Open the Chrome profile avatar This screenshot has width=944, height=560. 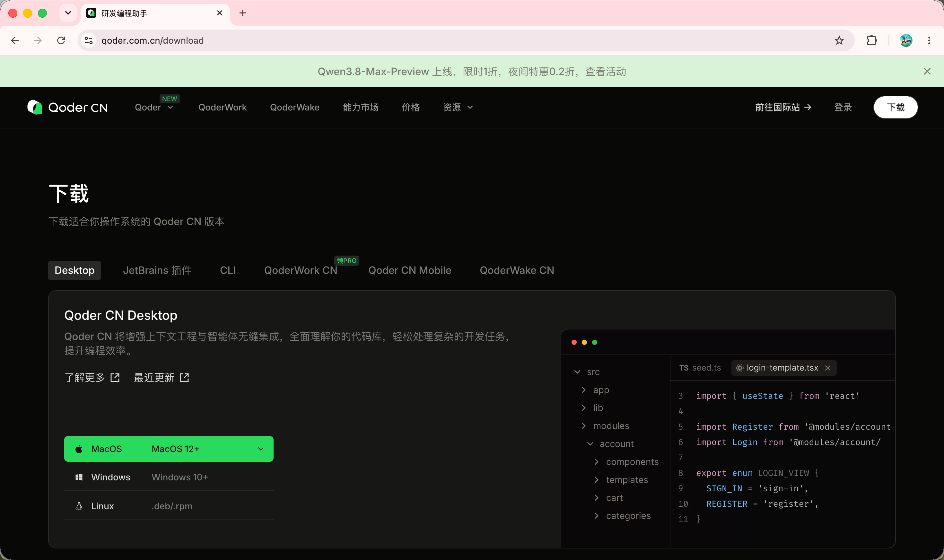point(906,40)
